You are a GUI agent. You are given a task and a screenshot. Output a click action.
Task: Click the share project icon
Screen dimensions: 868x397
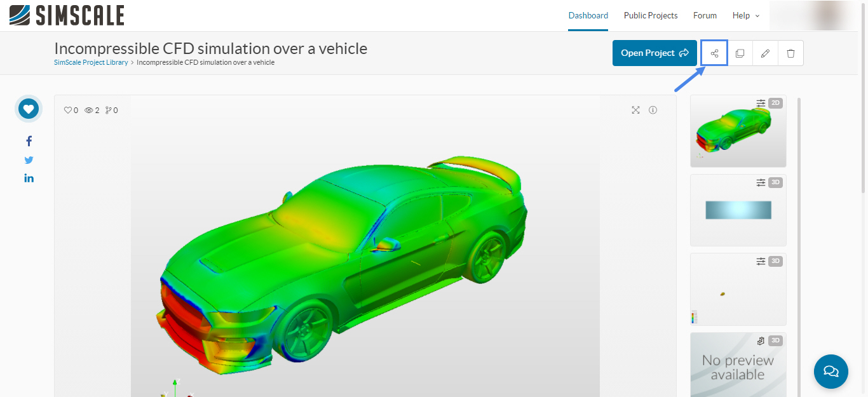(714, 53)
